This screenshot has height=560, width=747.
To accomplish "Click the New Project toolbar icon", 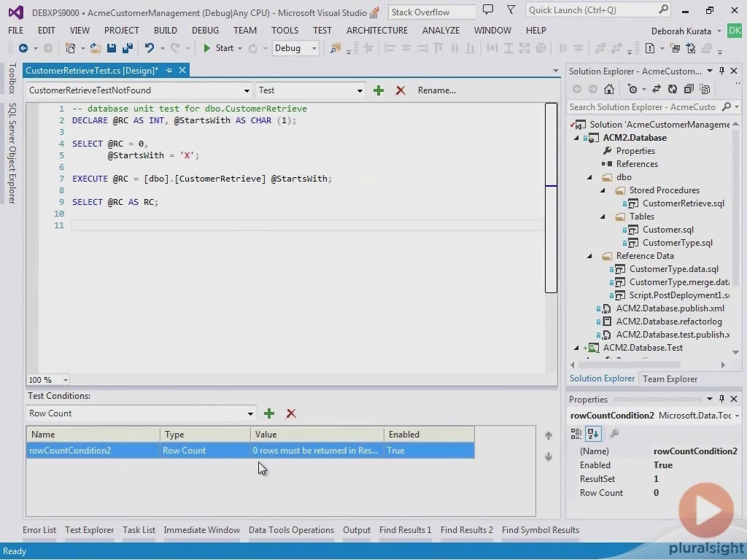I will tap(71, 48).
